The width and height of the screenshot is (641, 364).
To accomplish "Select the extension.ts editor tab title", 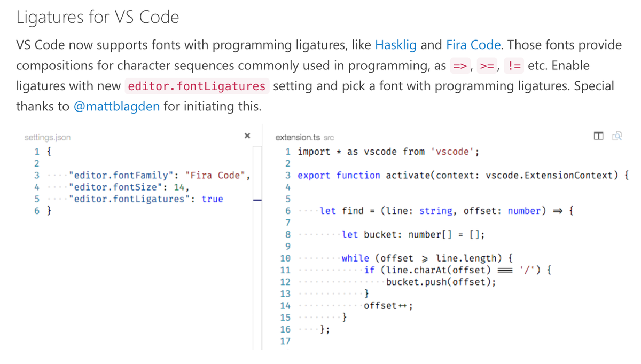I will [x=299, y=137].
